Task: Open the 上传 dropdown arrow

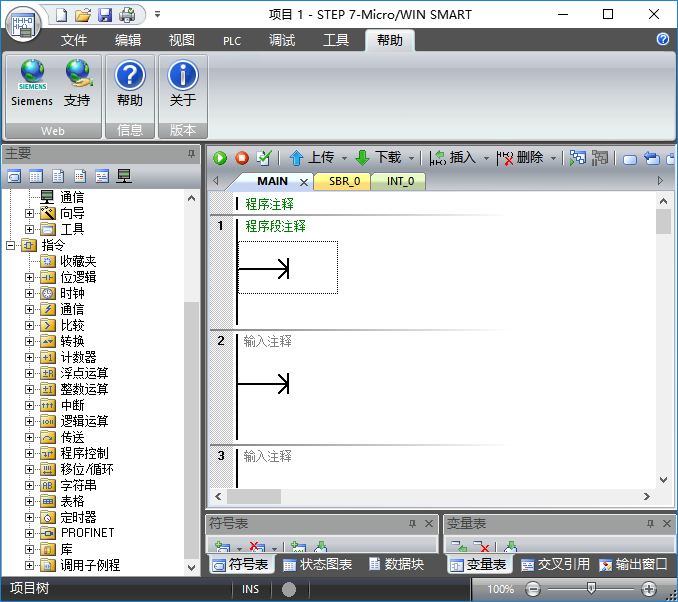Action: [344, 159]
